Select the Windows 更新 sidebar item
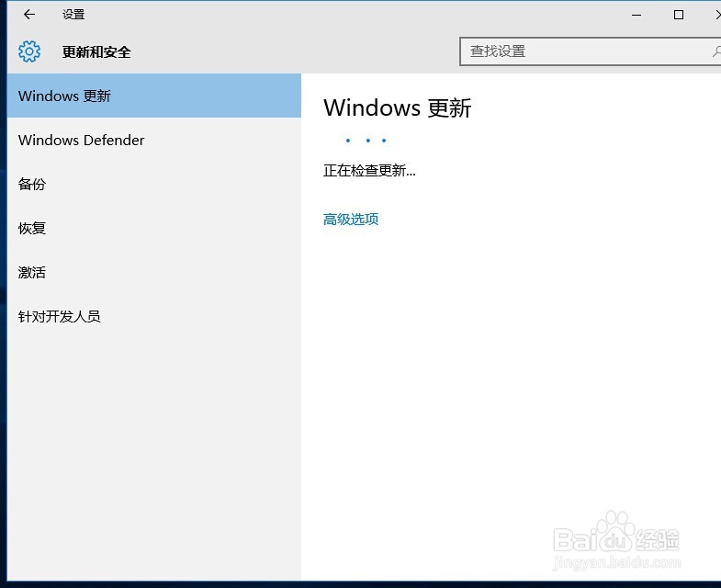The width and height of the screenshot is (721, 588). pyautogui.click(x=154, y=96)
